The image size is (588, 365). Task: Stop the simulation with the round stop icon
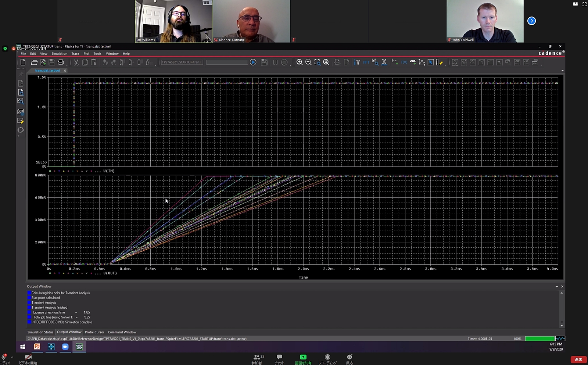[x=284, y=62]
